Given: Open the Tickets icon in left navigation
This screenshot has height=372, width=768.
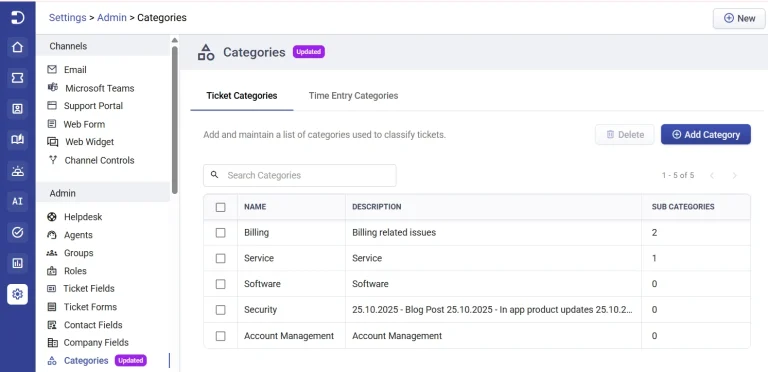Looking at the screenshot, I should pos(17,78).
